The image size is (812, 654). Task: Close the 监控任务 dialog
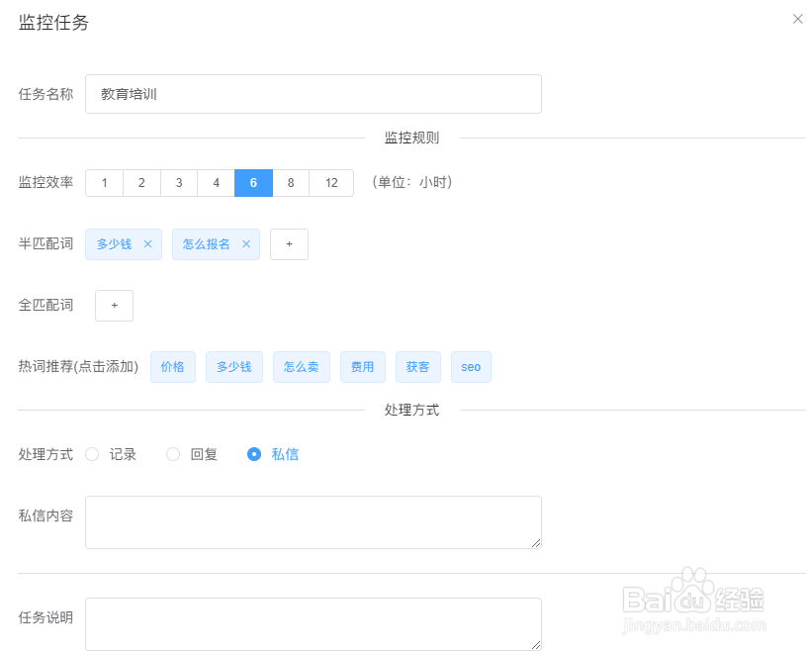(x=797, y=19)
